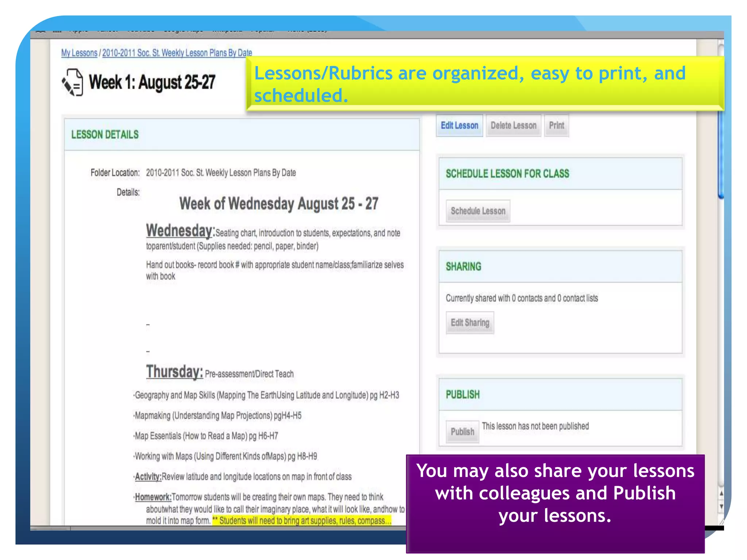Click the Working with Maps pg H8-H9 line

click(x=225, y=456)
